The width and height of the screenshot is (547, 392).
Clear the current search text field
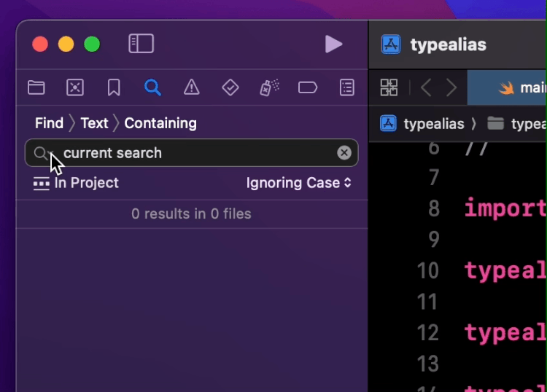[x=344, y=153]
